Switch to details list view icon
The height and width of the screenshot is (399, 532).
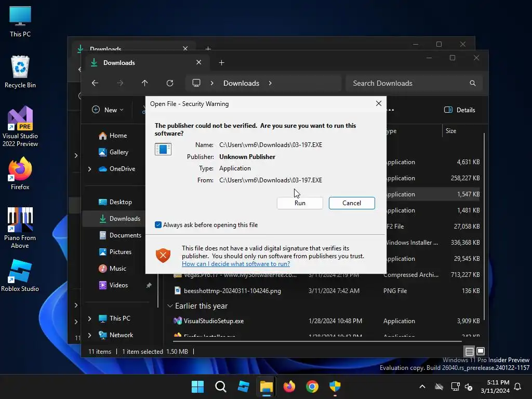click(469, 351)
